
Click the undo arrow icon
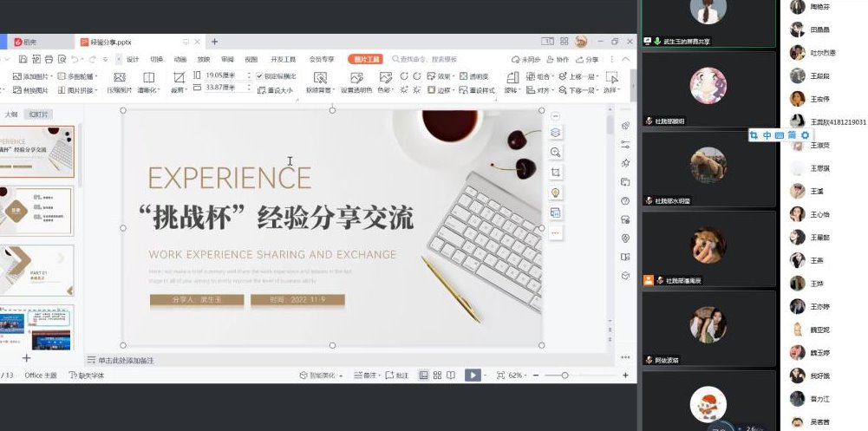point(76,60)
